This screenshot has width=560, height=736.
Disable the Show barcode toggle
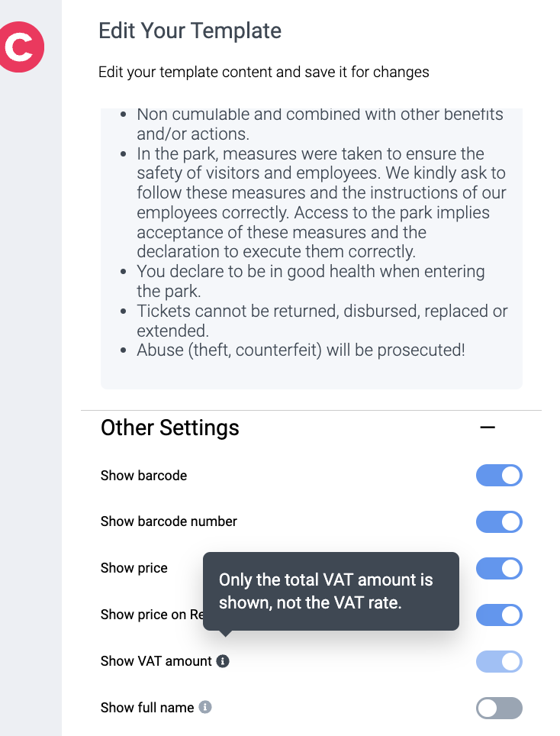[499, 476]
